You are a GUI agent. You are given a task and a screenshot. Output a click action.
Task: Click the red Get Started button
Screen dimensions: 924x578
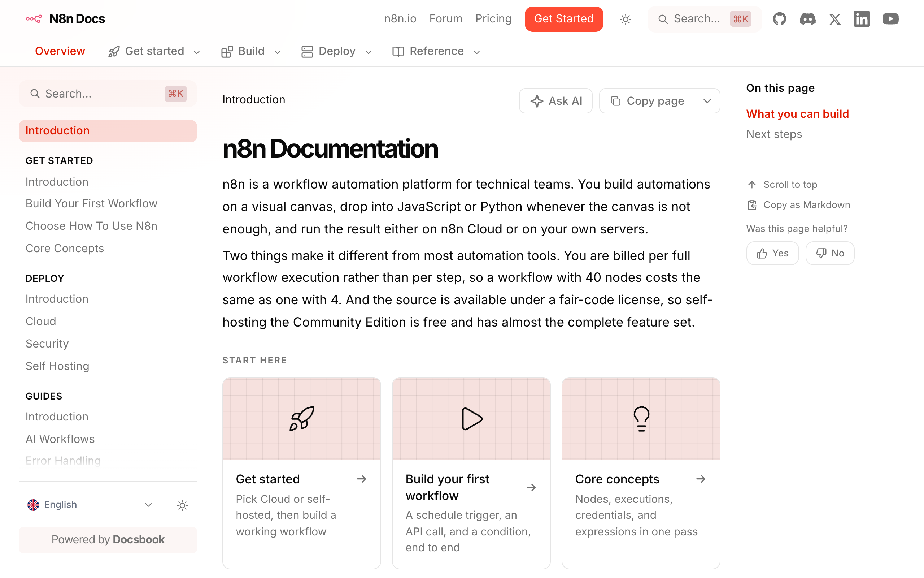563,19
